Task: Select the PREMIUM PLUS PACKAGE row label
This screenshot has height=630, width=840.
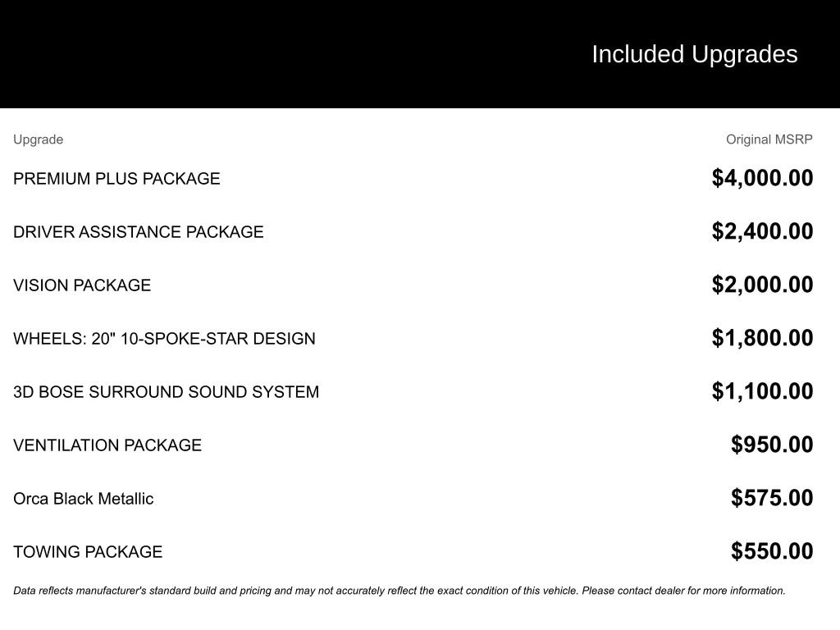Action: [116, 179]
